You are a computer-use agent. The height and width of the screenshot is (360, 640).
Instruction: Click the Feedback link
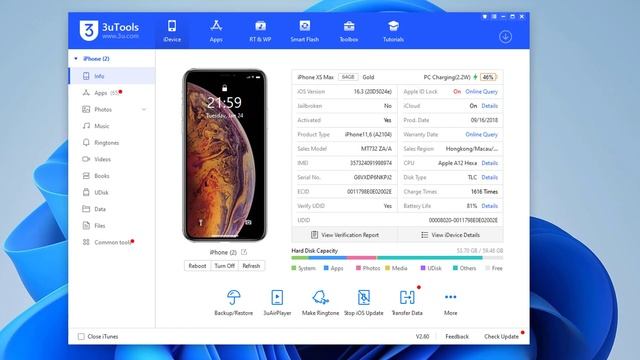point(457,336)
